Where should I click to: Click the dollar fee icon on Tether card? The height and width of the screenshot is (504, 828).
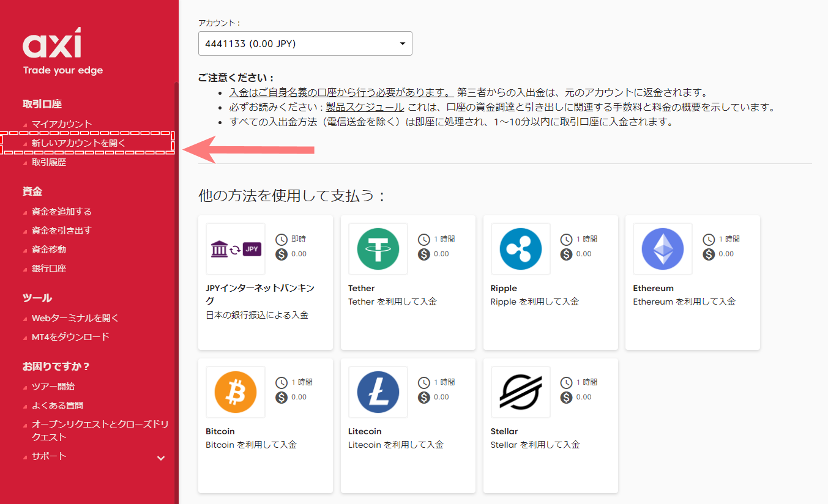(x=424, y=254)
